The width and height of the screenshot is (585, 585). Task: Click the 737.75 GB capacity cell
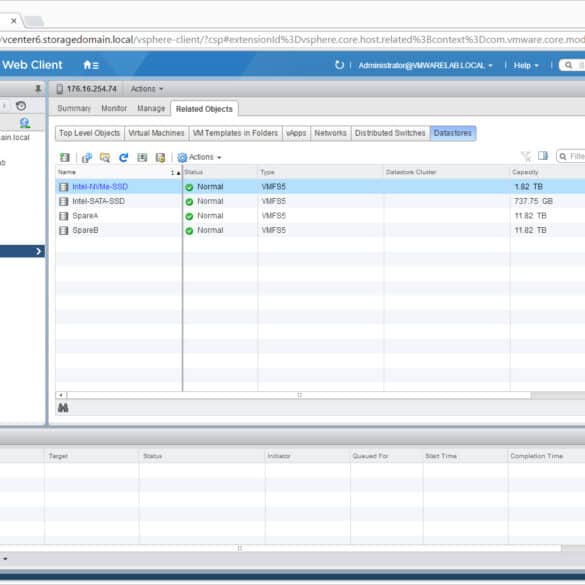pos(533,201)
